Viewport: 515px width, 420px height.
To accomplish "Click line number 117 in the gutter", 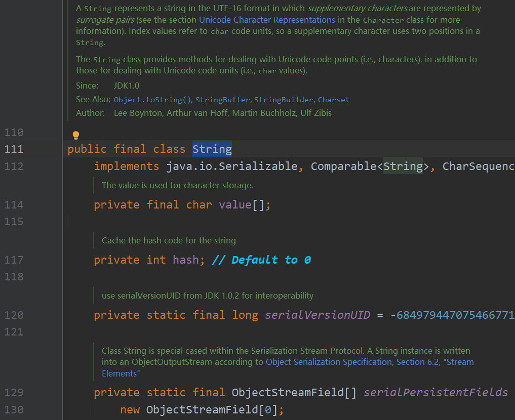I will [14, 260].
